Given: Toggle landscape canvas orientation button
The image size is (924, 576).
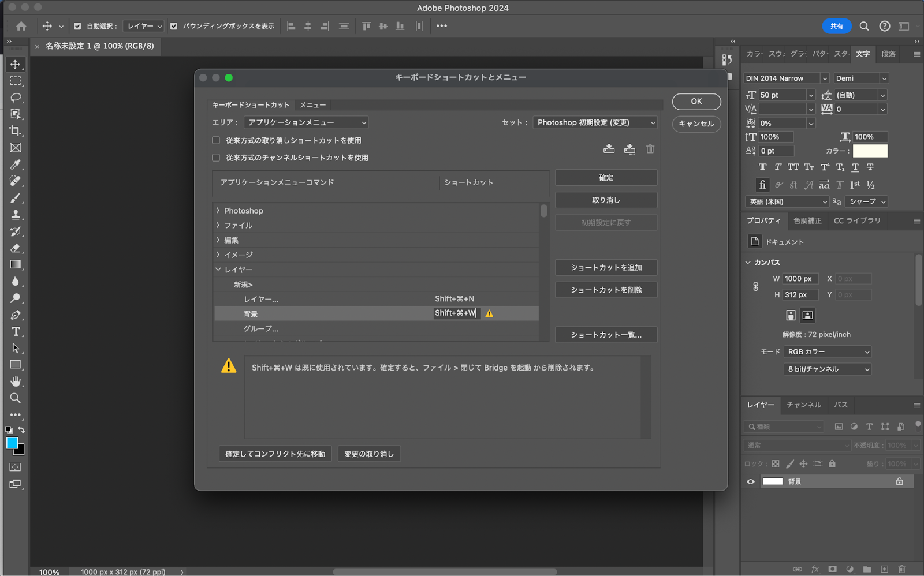Looking at the screenshot, I should click(x=807, y=315).
